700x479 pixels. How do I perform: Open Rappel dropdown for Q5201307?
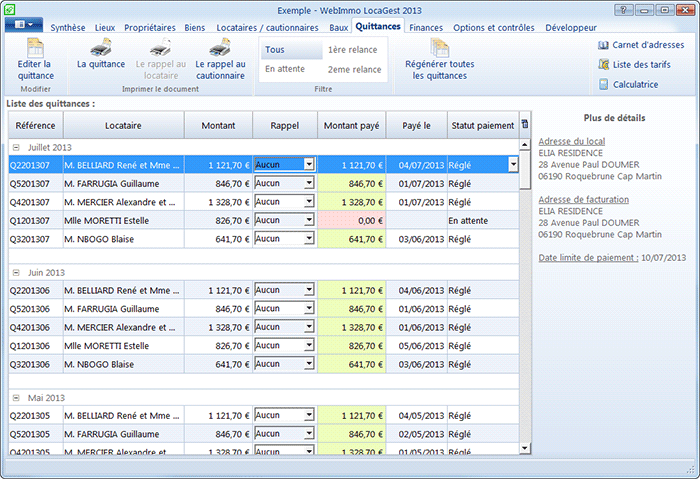pyautogui.click(x=308, y=183)
